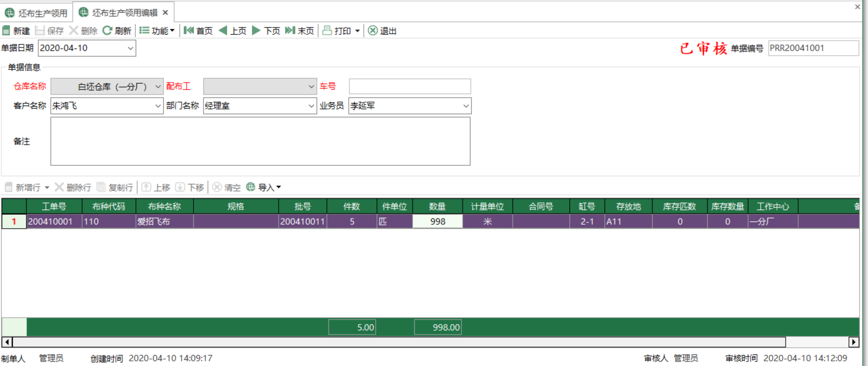
Task: Click the 工作中心 cell 一分厂
Action: [773, 221]
